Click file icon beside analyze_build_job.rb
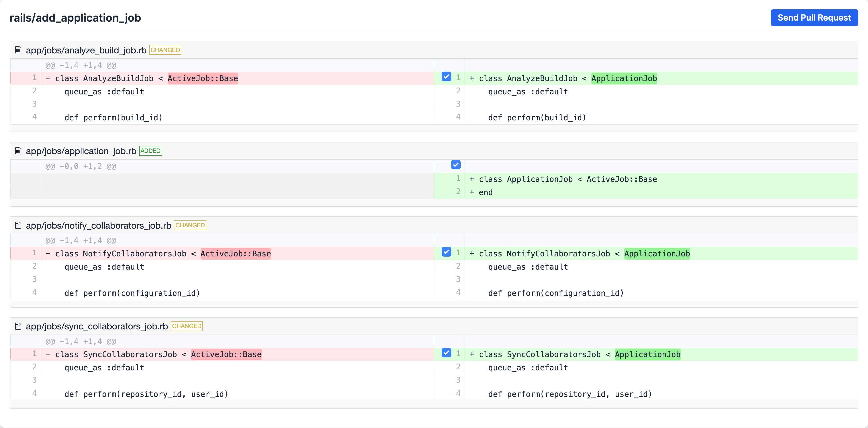The height and width of the screenshot is (428, 868). click(18, 50)
